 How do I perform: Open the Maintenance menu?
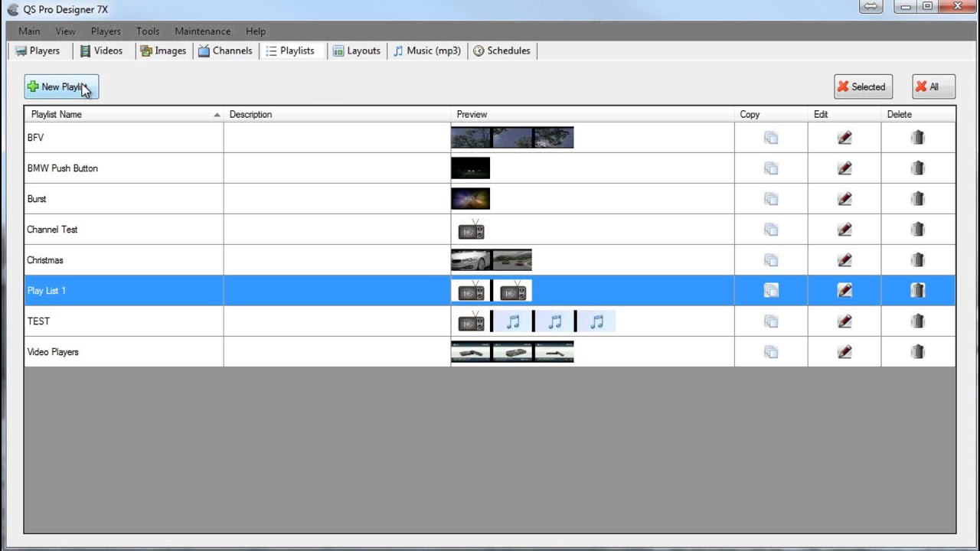(x=202, y=31)
